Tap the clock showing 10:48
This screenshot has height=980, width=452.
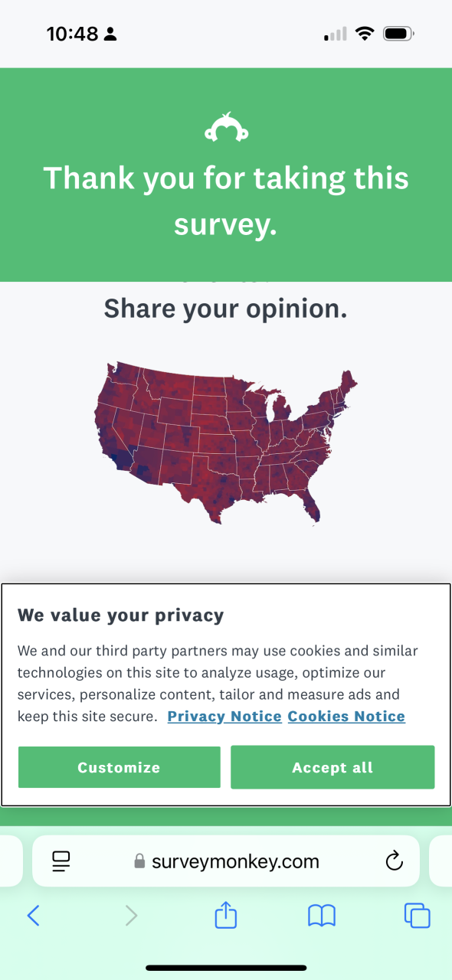[x=72, y=34]
